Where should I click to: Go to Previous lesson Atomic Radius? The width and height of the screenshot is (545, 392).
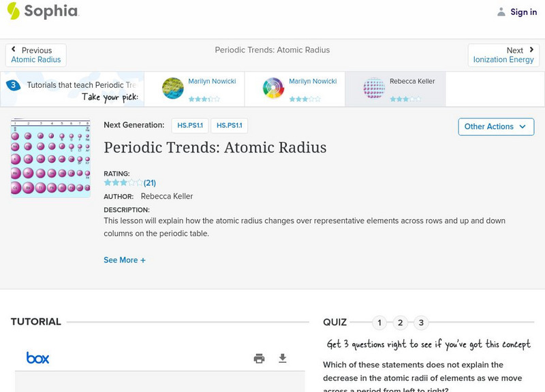pyautogui.click(x=36, y=55)
